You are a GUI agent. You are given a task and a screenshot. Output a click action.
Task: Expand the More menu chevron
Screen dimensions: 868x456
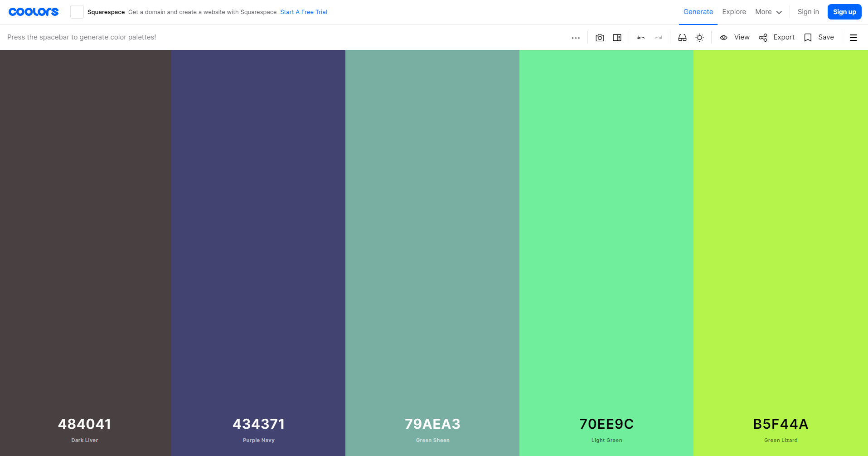(x=779, y=12)
